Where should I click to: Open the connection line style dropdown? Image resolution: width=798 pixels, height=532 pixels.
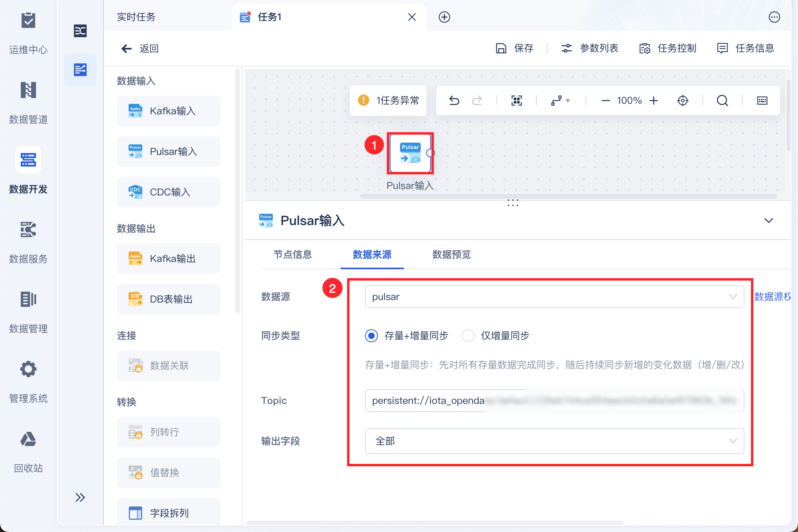coord(560,101)
